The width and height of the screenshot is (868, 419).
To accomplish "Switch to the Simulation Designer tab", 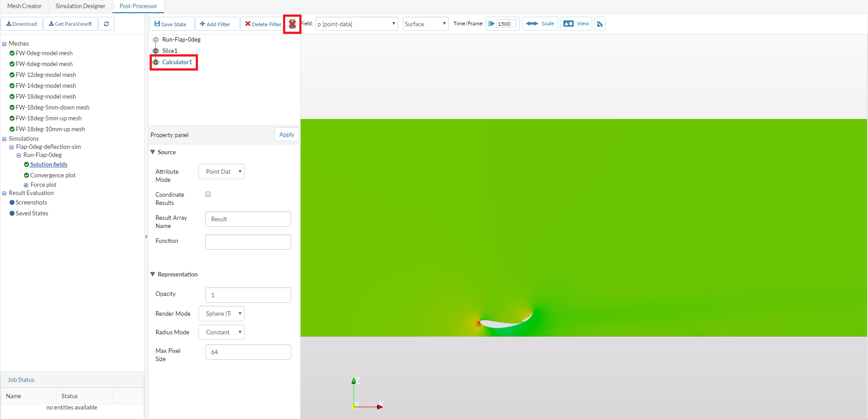I will pos(80,6).
